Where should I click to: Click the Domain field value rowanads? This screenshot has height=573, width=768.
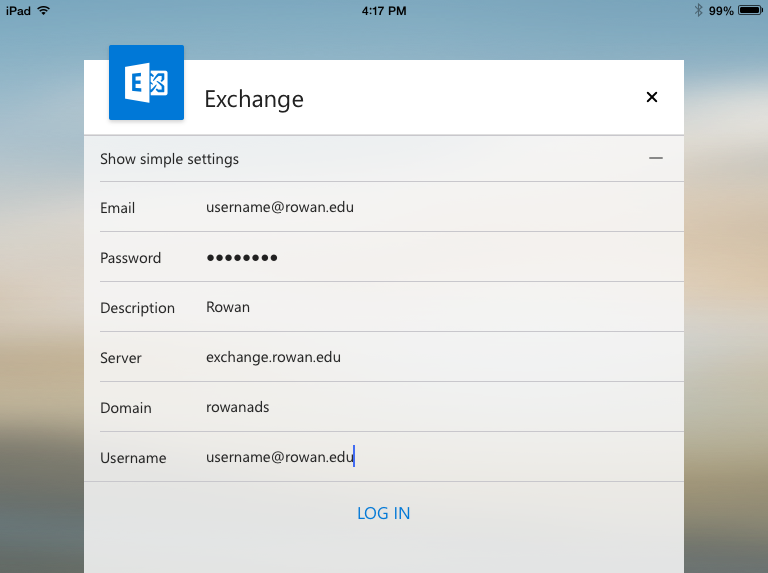237,407
